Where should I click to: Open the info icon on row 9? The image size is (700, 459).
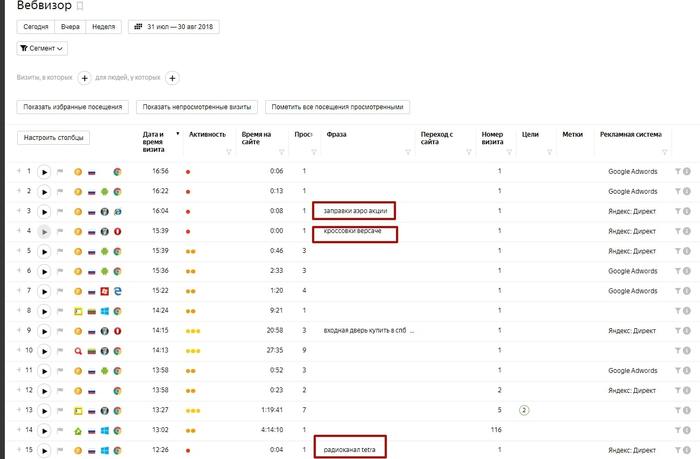(687, 330)
